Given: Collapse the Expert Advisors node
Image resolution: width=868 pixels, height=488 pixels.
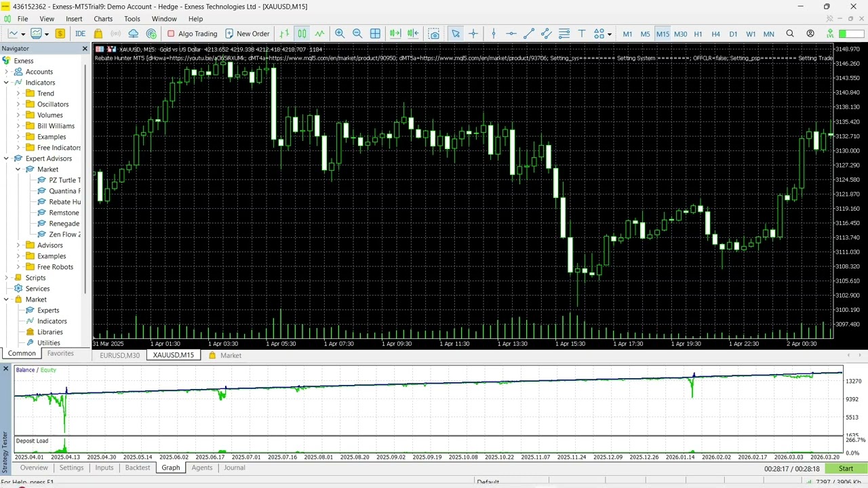Looking at the screenshot, I should click(6, 159).
